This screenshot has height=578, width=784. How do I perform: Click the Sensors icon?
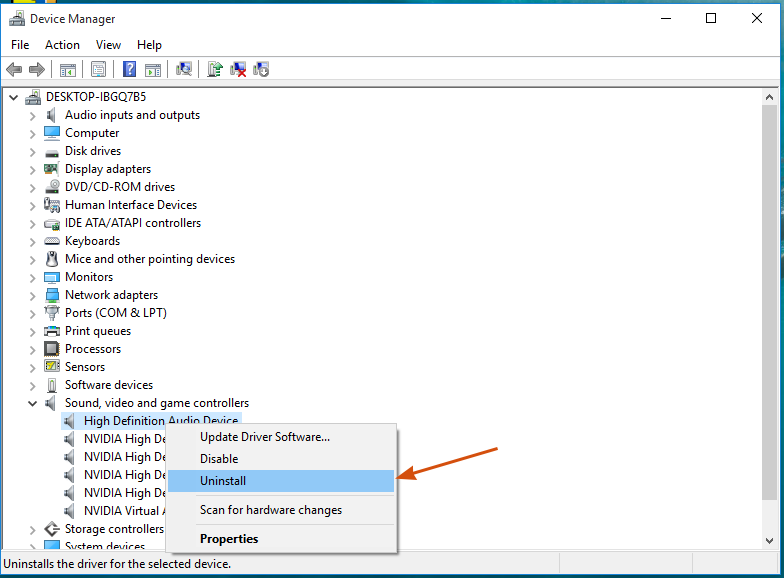[x=52, y=366]
